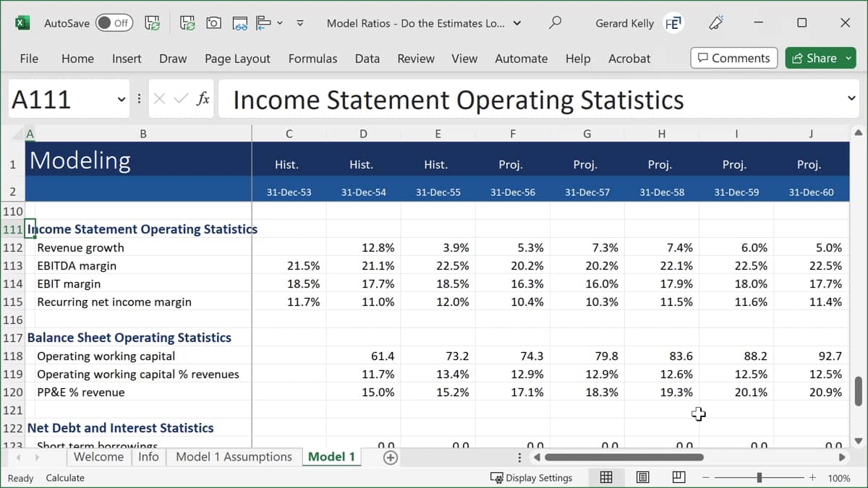Switch to Normal view in status bar
Viewport: 868px width, 488px height.
click(x=606, y=477)
